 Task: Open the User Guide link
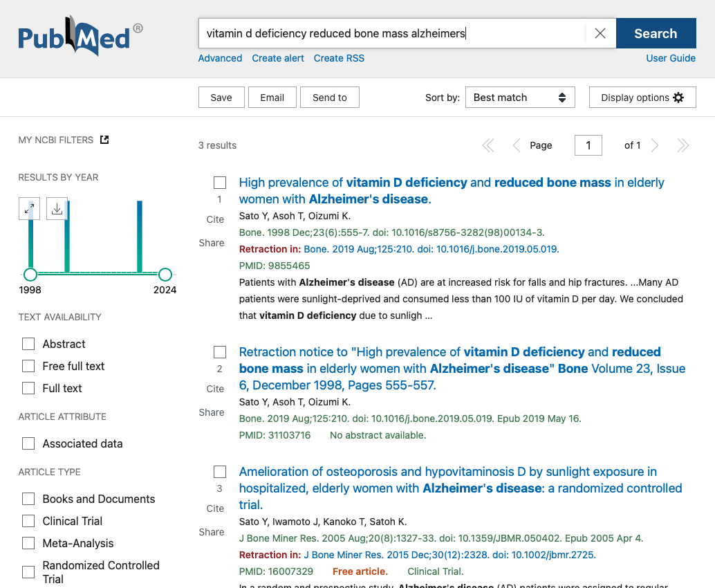[671, 58]
